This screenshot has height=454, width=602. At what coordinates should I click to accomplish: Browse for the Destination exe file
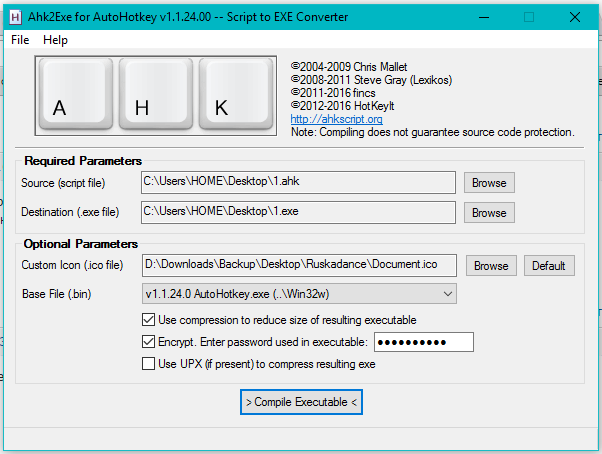(x=489, y=213)
